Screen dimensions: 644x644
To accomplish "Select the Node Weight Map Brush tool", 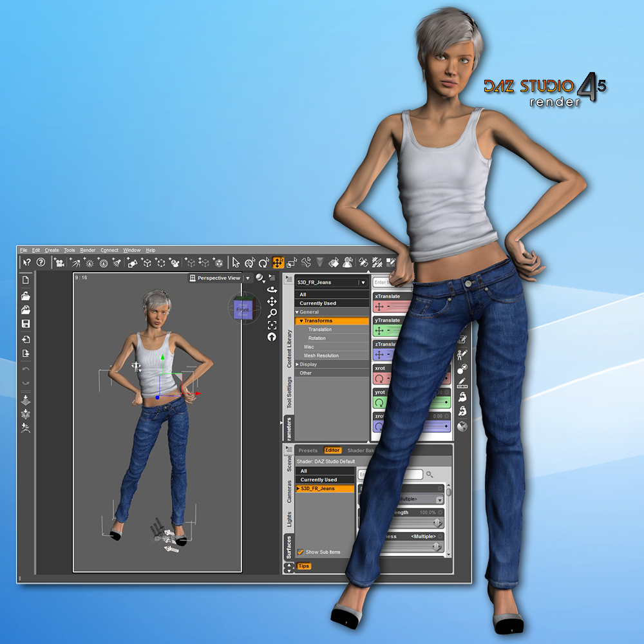I will [377, 263].
